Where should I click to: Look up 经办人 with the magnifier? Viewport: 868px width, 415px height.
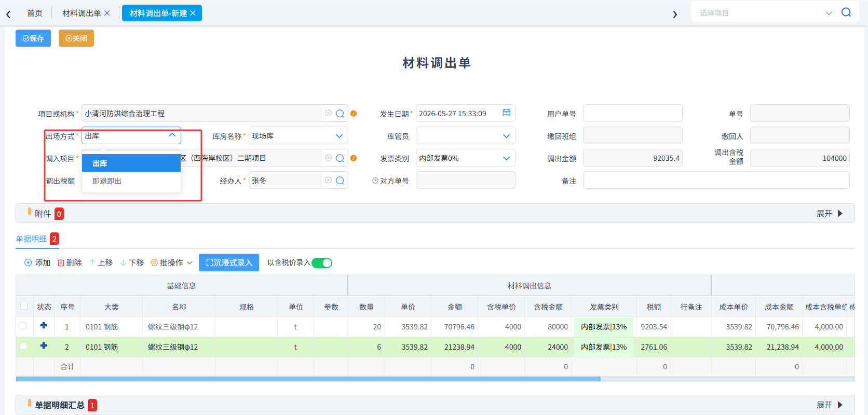pyautogui.click(x=340, y=181)
